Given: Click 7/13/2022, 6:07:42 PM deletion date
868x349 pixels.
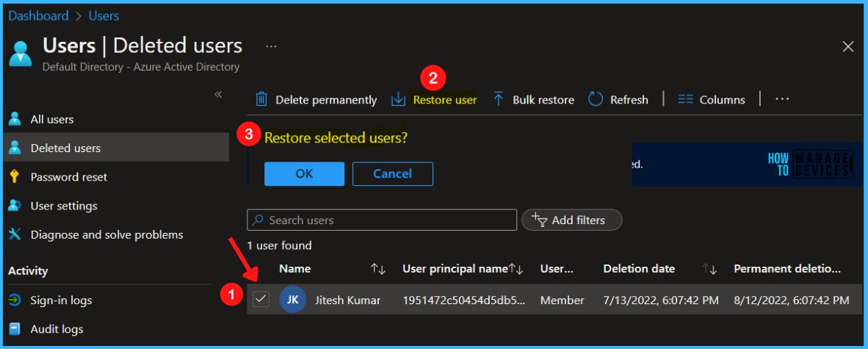Looking at the screenshot, I should click(661, 301).
